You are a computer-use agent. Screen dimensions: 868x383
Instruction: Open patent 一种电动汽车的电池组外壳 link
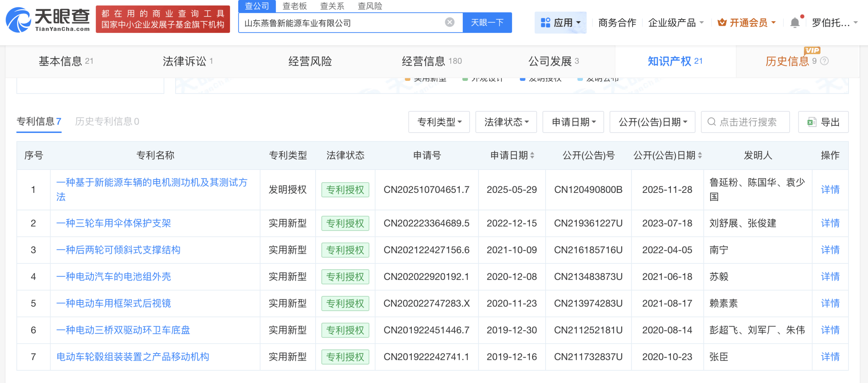pyautogui.click(x=113, y=277)
